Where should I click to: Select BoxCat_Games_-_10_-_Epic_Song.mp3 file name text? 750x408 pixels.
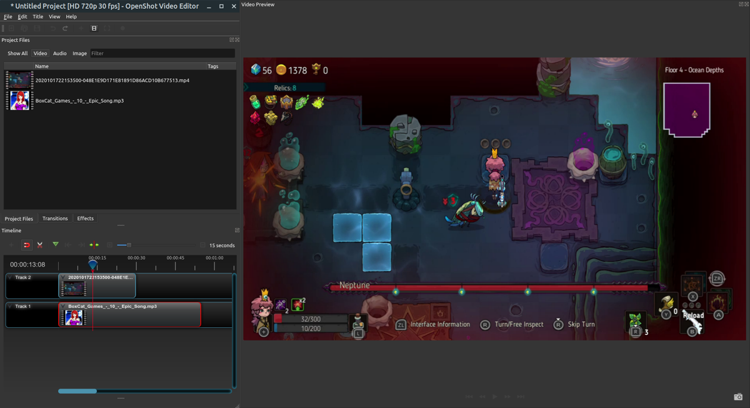[x=79, y=101]
